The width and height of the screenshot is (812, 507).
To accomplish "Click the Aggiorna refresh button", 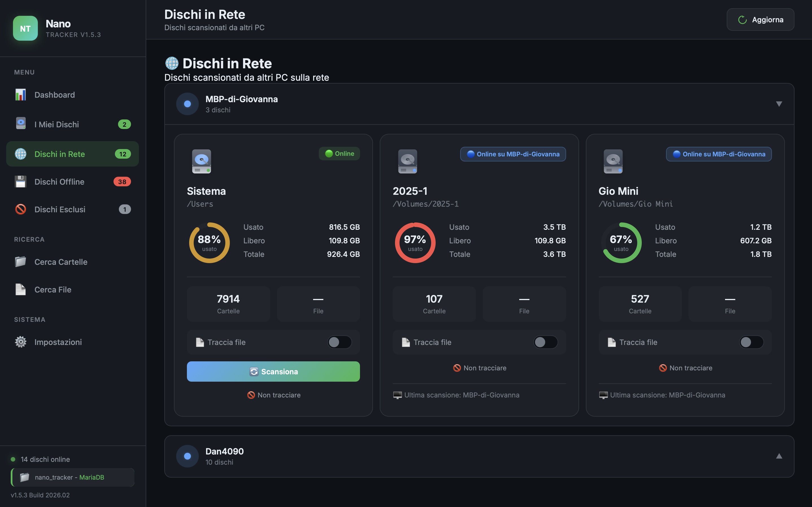I will [x=760, y=19].
